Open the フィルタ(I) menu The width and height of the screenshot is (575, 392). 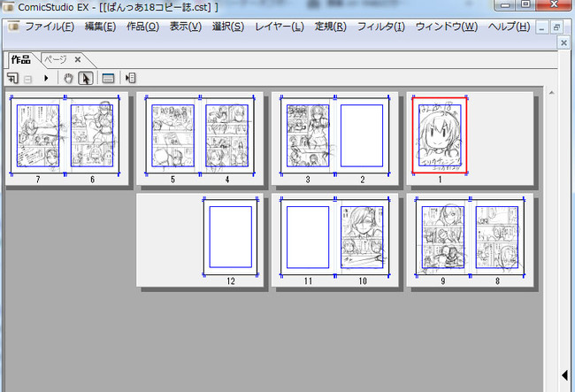click(380, 27)
